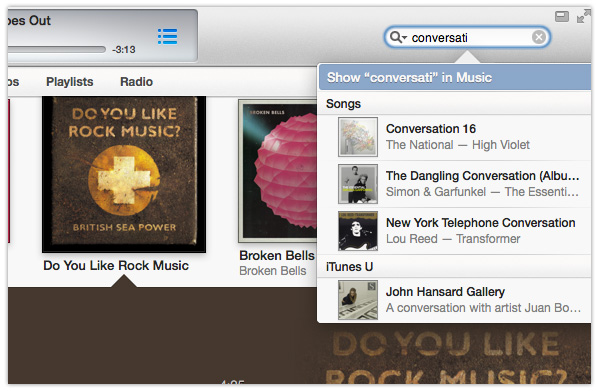596x391 pixels.
Task: Switch to the MiniPlayer window icon
Action: point(561,16)
